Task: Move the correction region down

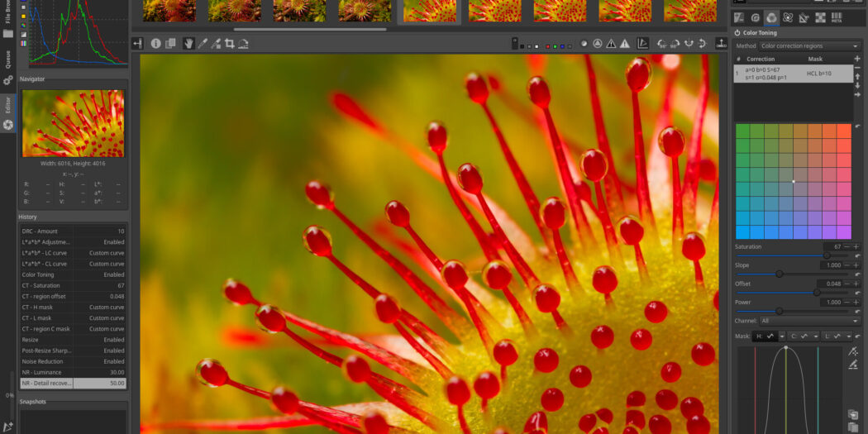Action: click(857, 86)
